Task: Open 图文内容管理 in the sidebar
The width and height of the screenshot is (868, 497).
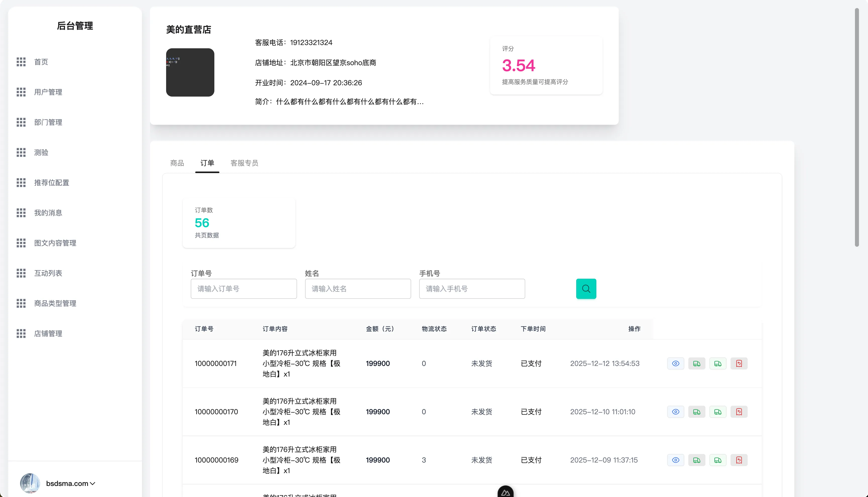Action: pyautogui.click(x=55, y=243)
